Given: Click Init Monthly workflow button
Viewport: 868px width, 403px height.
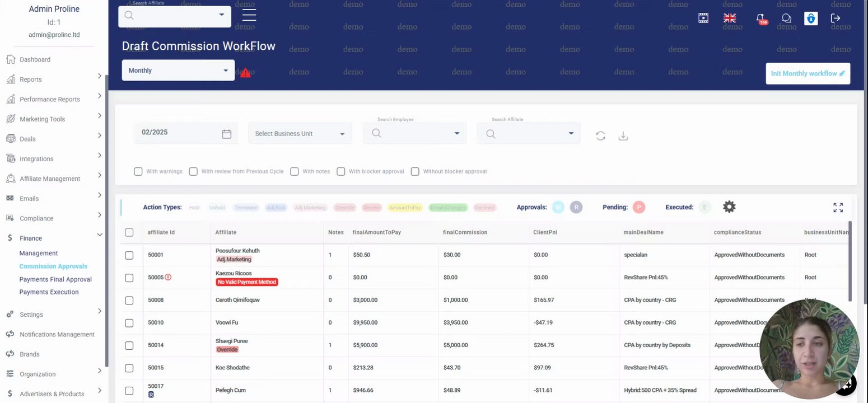Looking at the screenshot, I should click(x=808, y=73).
